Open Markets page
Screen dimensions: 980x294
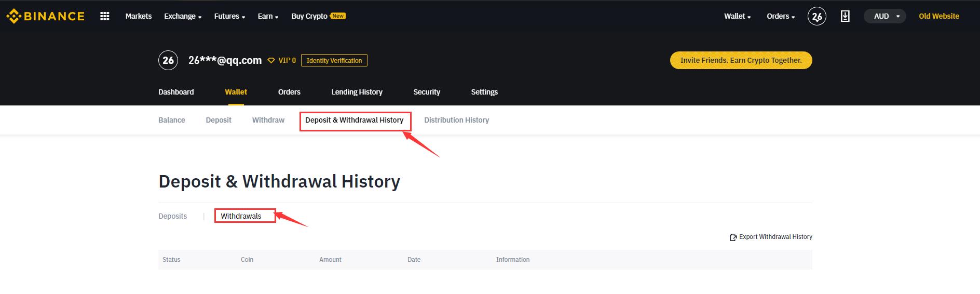point(139,16)
